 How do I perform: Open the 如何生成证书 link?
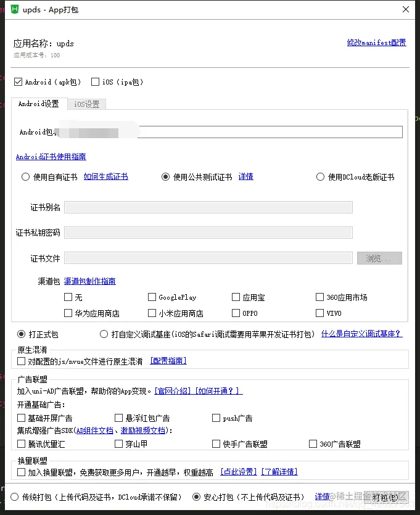pyautogui.click(x=105, y=176)
